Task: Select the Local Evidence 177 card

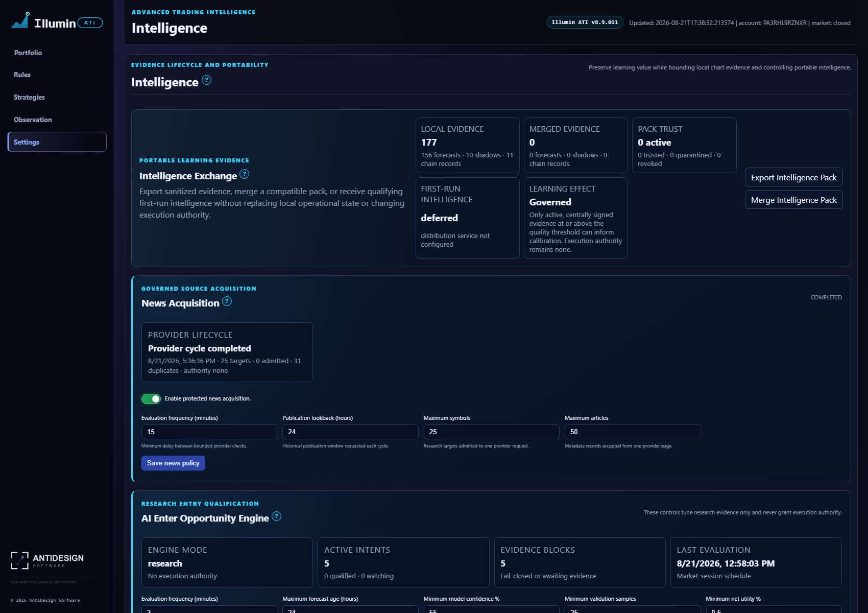Action: click(468, 146)
